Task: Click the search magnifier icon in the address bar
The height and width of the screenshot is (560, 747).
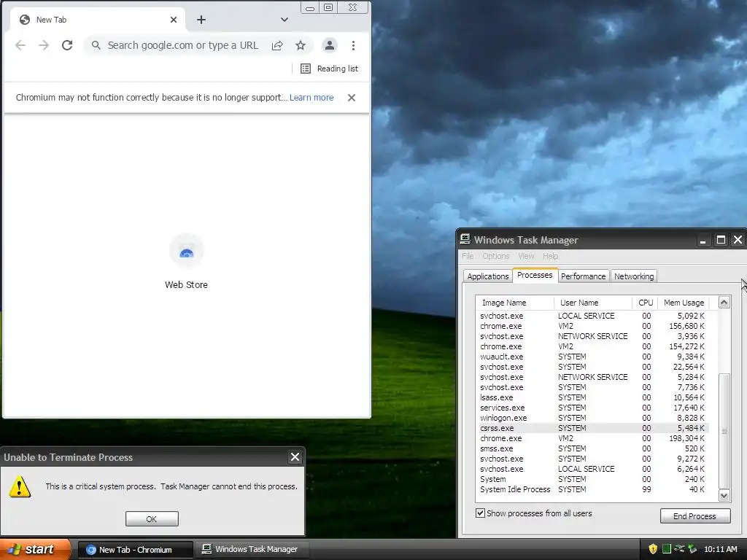Action: [96, 45]
